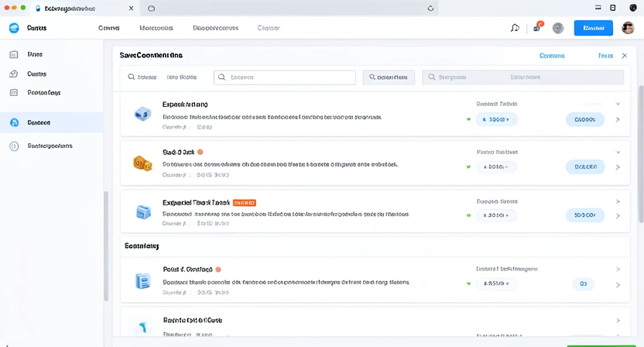Focus the white search input field

click(285, 77)
